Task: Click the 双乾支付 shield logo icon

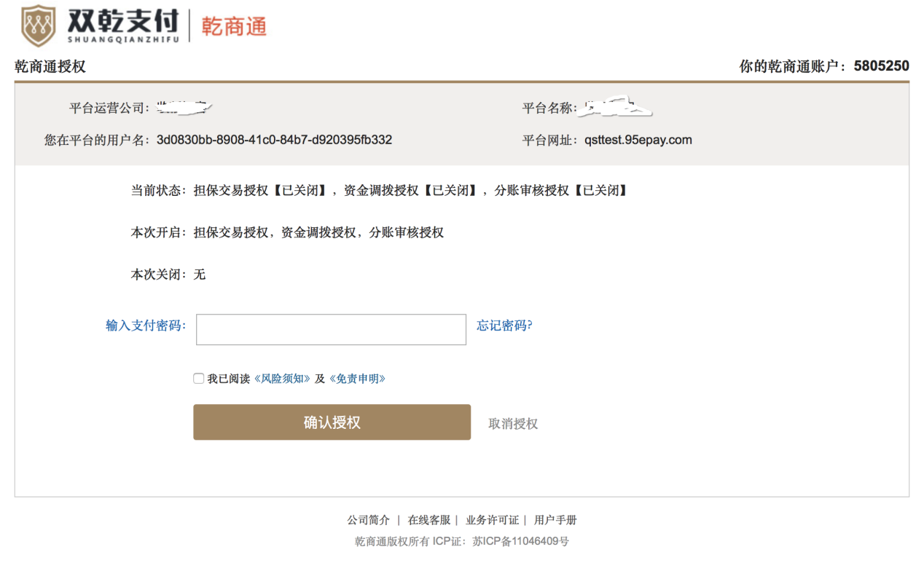Action: tap(39, 26)
